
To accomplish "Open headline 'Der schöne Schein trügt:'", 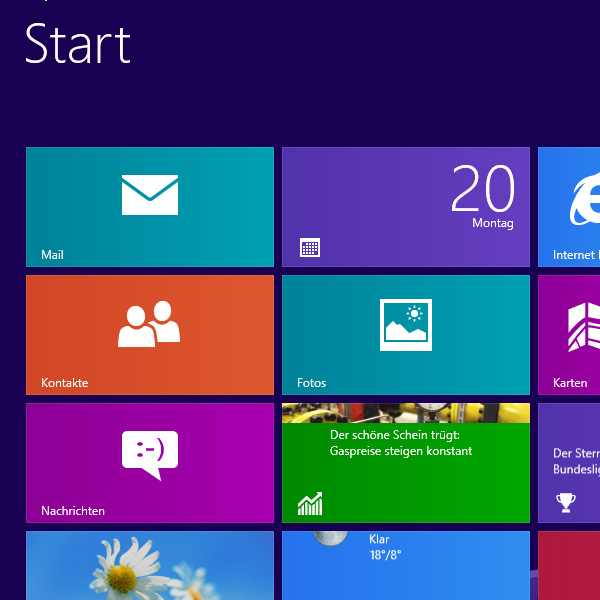I will [x=395, y=435].
